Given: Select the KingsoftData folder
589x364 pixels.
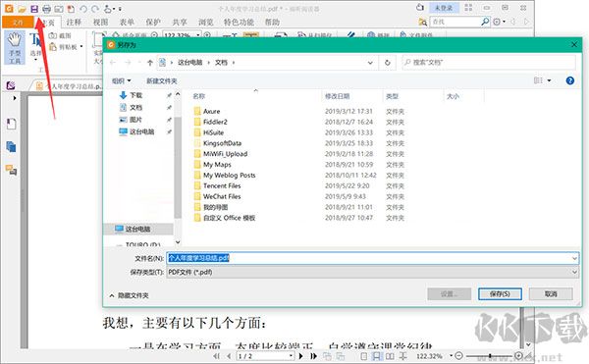Looking at the screenshot, I should [222, 143].
